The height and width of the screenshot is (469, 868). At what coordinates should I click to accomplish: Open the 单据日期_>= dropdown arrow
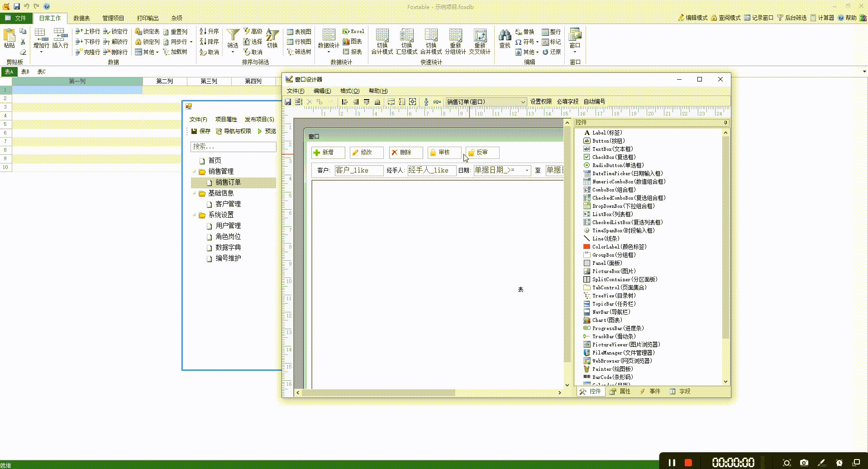527,171
